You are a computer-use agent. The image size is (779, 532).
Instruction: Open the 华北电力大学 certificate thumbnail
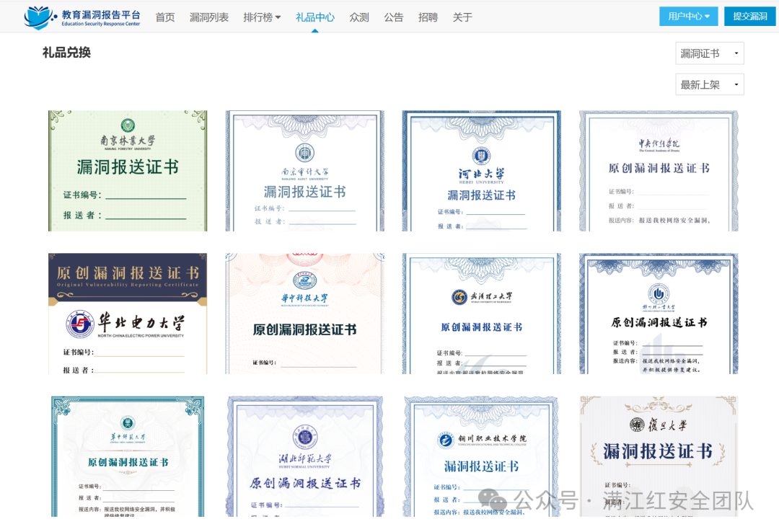point(128,314)
